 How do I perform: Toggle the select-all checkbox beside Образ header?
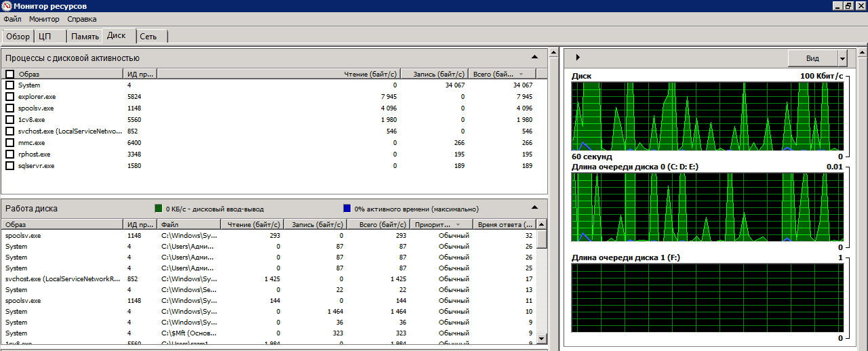(9, 74)
